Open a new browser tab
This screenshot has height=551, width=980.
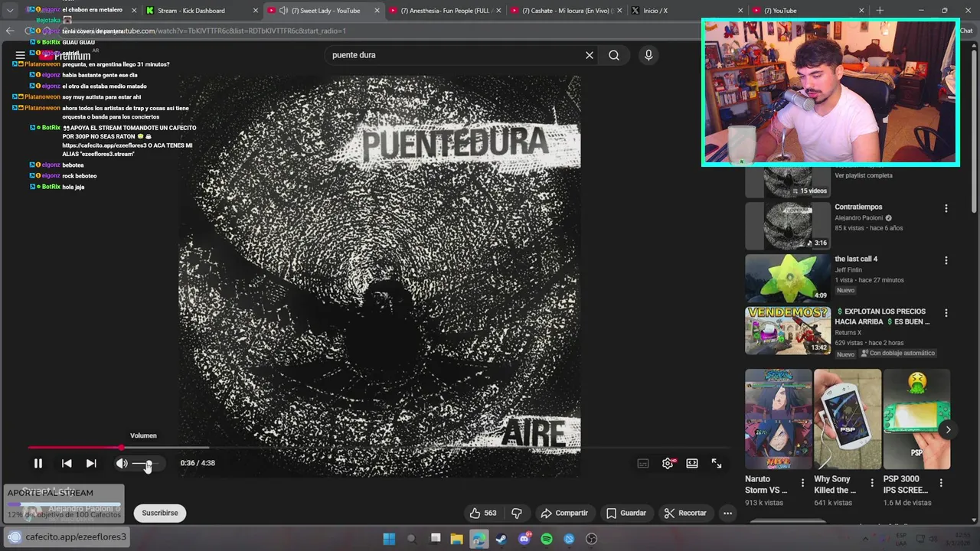pos(880,11)
